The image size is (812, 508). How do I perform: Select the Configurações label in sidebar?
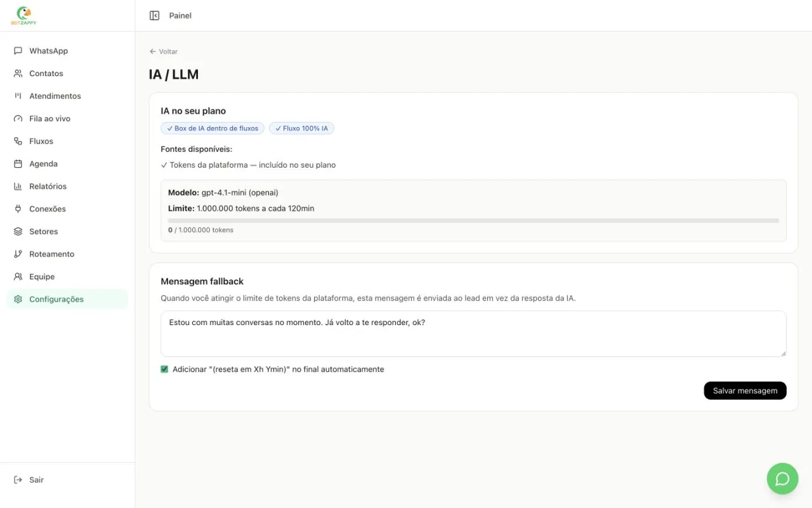56,299
